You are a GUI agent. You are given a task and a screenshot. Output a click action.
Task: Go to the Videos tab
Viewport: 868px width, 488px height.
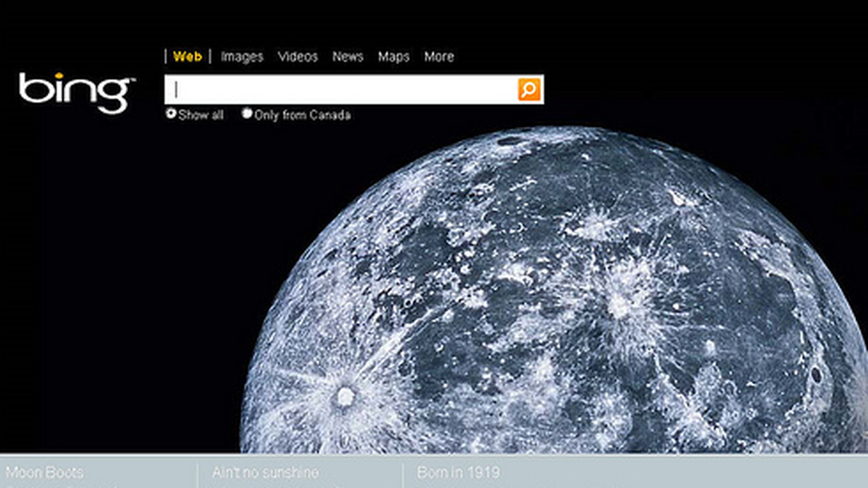click(x=298, y=57)
